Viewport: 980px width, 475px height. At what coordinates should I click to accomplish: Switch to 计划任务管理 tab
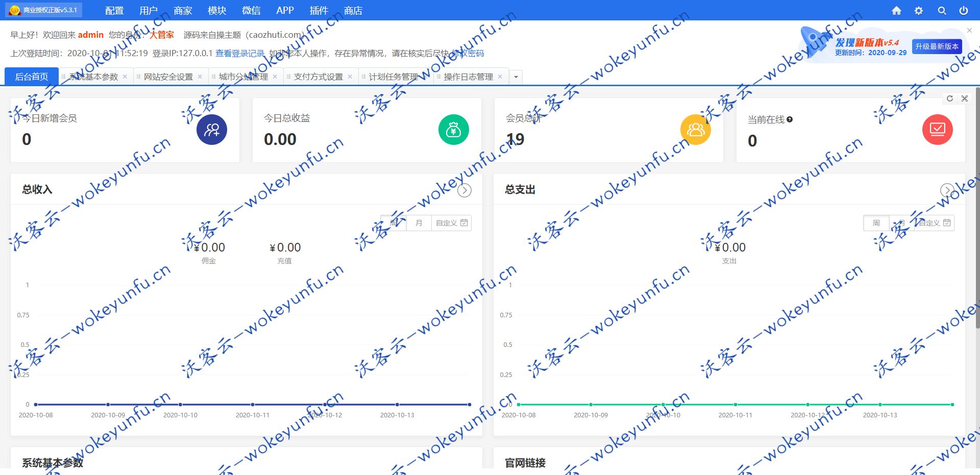point(394,77)
